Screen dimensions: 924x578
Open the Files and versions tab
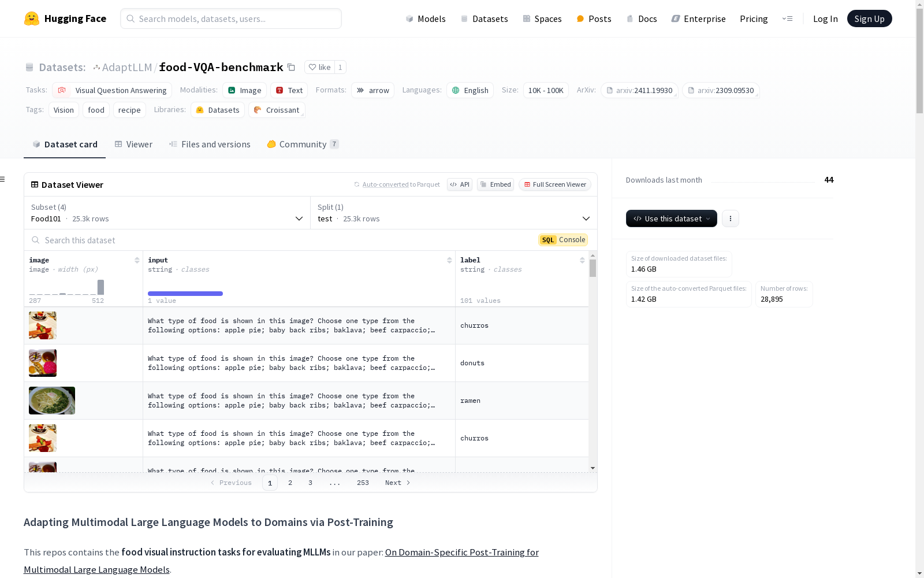click(210, 144)
